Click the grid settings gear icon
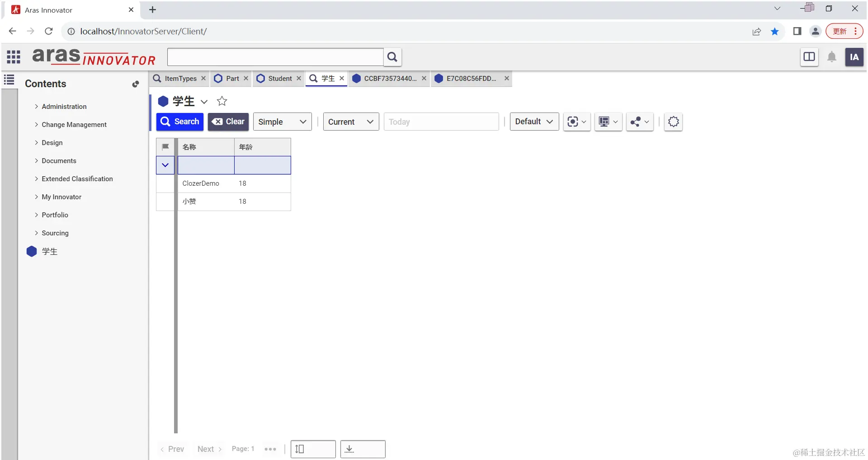 coord(674,122)
